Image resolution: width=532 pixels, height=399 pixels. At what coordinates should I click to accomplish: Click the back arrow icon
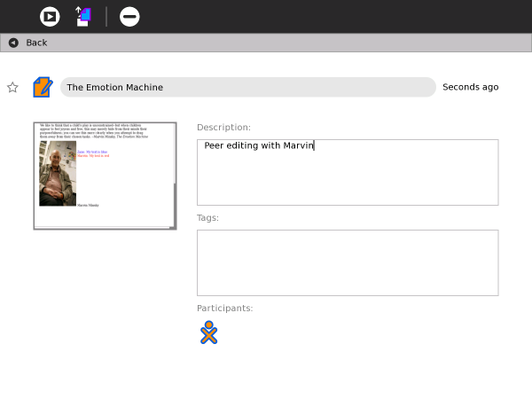(x=13, y=43)
